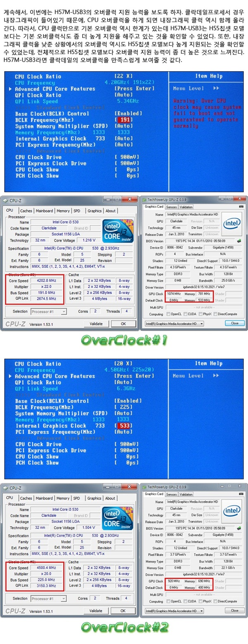
Task: Click OK in the CPU-Z at 4202.8 MHz
Action: tap(123, 323)
